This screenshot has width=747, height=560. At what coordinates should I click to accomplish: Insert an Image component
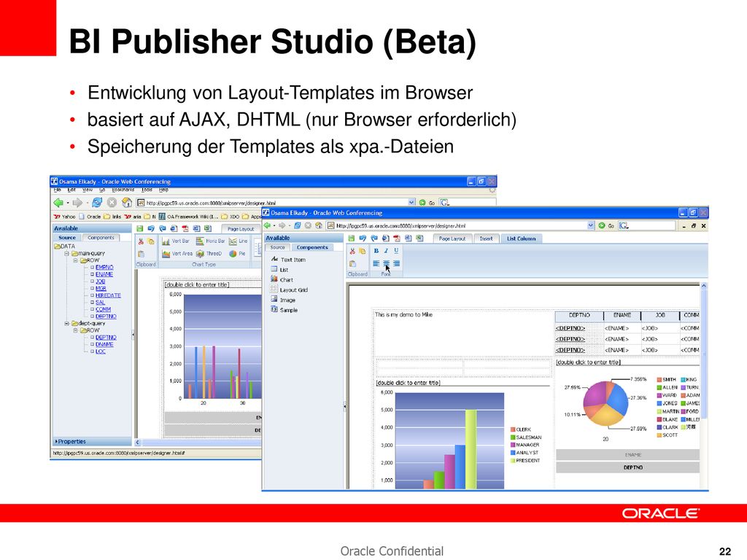coord(283,300)
